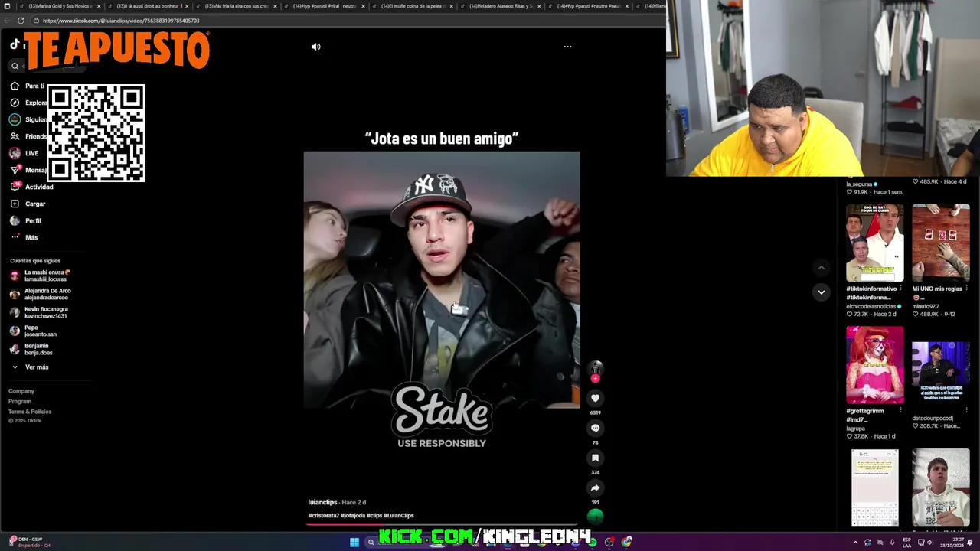980x551 pixels.
Task: Switch to Más fria la aira tab
Action: pyautogui.click(x=237, y=6)
